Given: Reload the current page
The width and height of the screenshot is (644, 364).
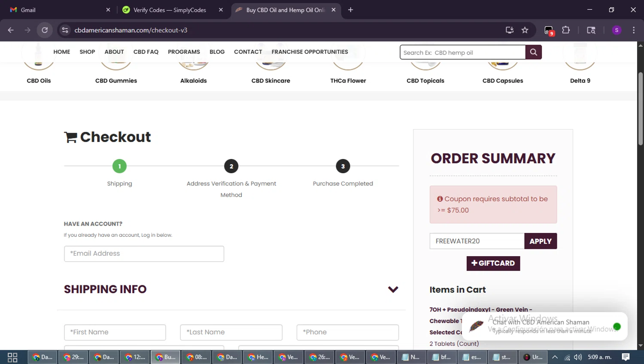Looking at the screenshot, I should click(45, 30).
